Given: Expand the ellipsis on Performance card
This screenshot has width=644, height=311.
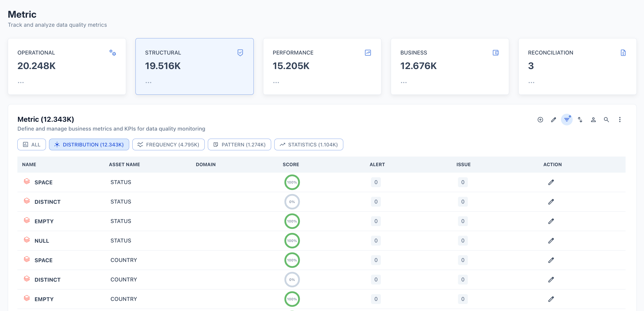Looking at the screenshot, I should coord(276,83).
